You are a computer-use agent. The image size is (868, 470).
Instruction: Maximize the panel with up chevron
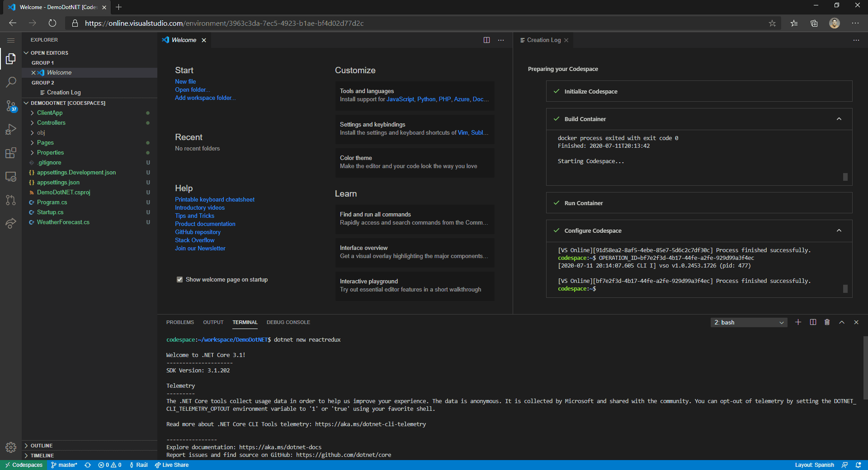842,322
